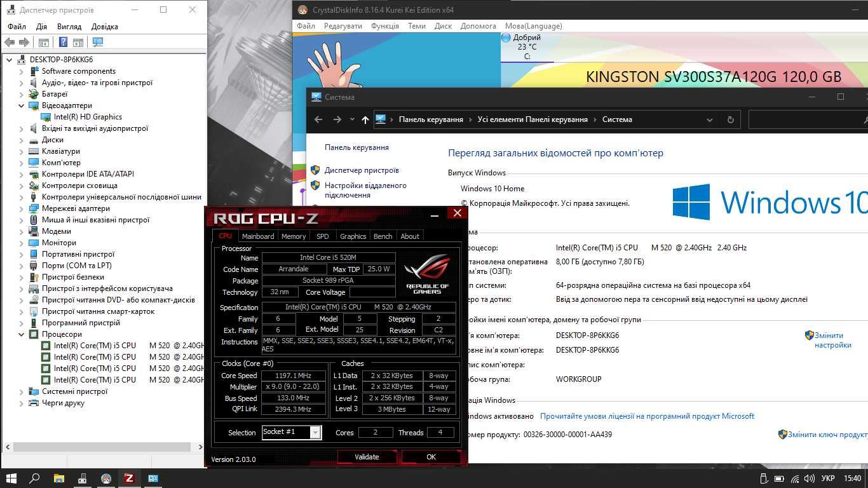Click the OK button in CPU-Z

(x=431, y=457)
